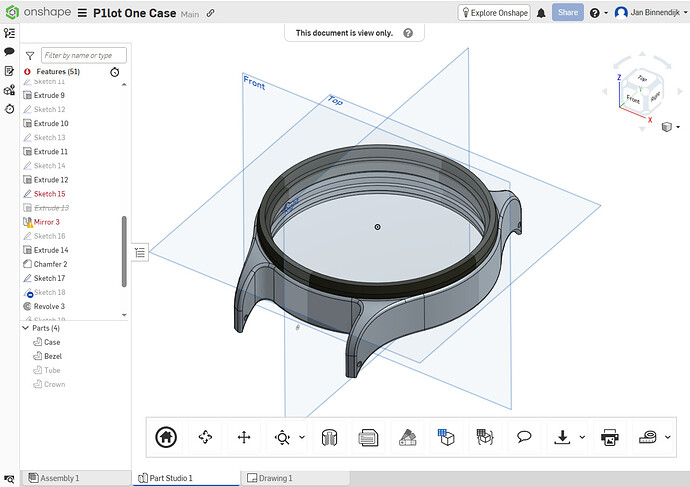Toggle the feature list panel collapse handle

tap(140, 253)
